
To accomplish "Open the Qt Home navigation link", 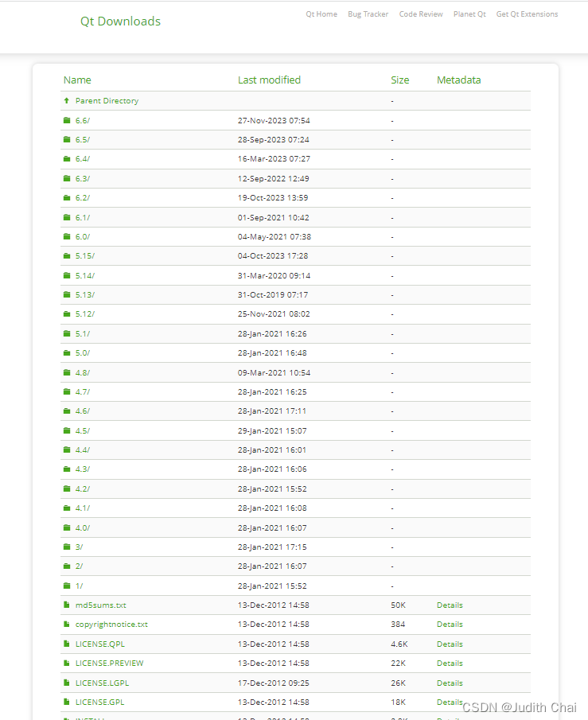I will click(x=321, y=14).
